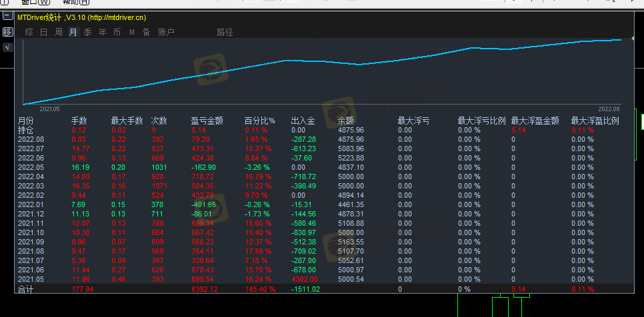The height and width of the screenshot is (317, 644).
Task: Open the 币 currency tab
Action: point(117,32)
